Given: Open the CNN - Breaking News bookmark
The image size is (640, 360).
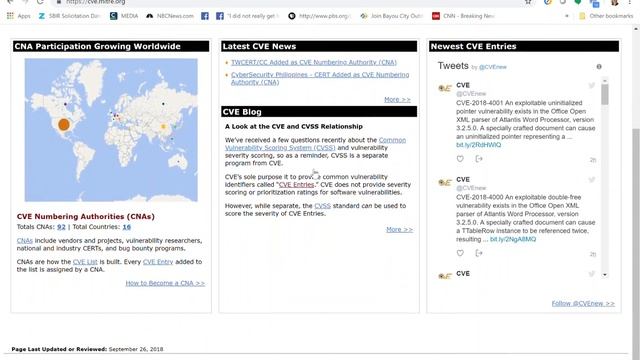Looking at the screenshot, I should (x=464, y=16).
